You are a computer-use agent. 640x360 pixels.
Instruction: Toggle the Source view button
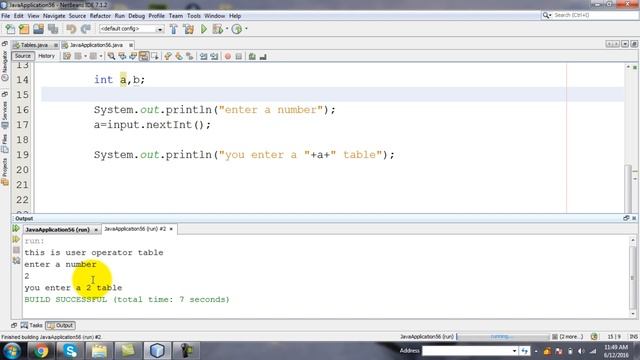tap(22, 56)
